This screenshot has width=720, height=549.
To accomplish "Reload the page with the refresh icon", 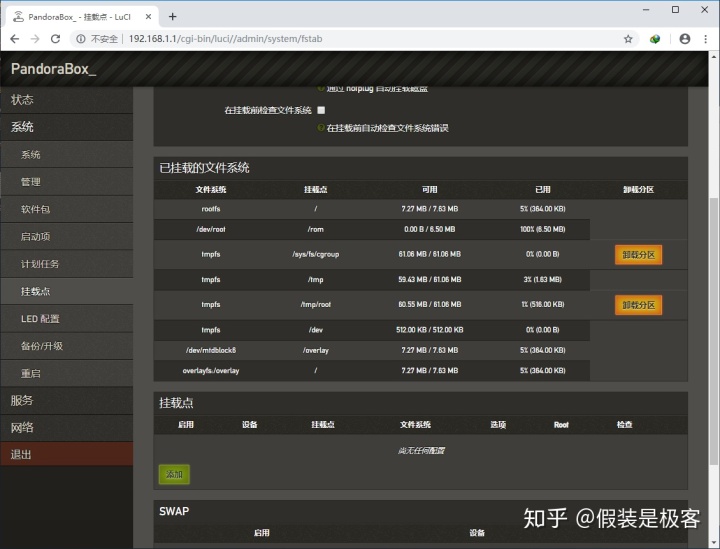I will coord(56,39).
